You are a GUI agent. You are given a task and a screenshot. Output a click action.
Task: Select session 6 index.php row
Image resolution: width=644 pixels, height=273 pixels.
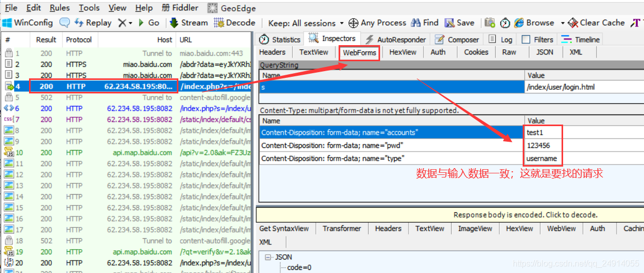click(127, 108)
